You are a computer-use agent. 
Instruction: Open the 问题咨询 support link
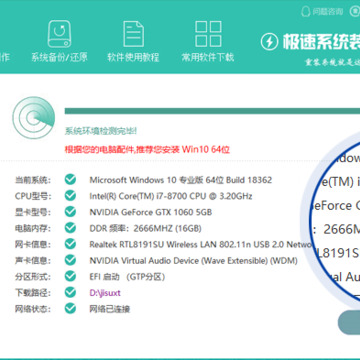(x=327, y=12)
